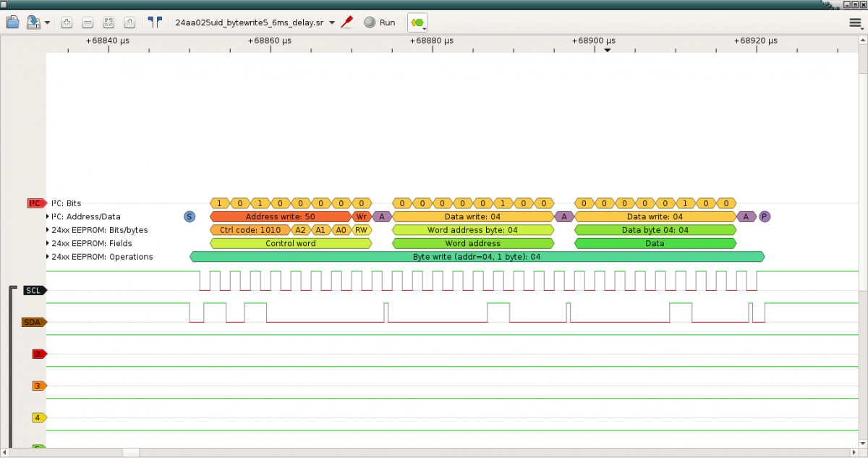Click the ACK annotation after Wr
Screen dimensions: 868x458
pos(382,216)
